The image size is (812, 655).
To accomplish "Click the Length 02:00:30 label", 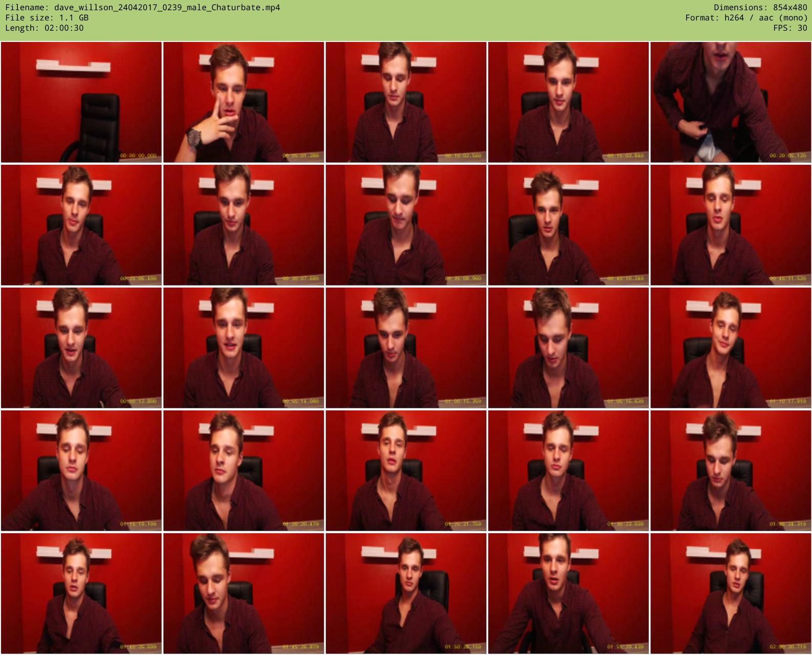I will [x=44, y=28].
